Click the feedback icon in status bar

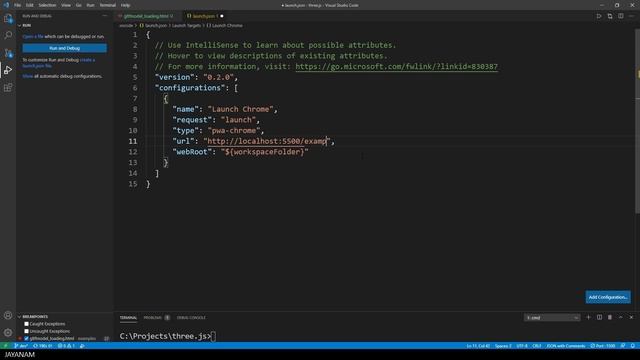[623, 346]
